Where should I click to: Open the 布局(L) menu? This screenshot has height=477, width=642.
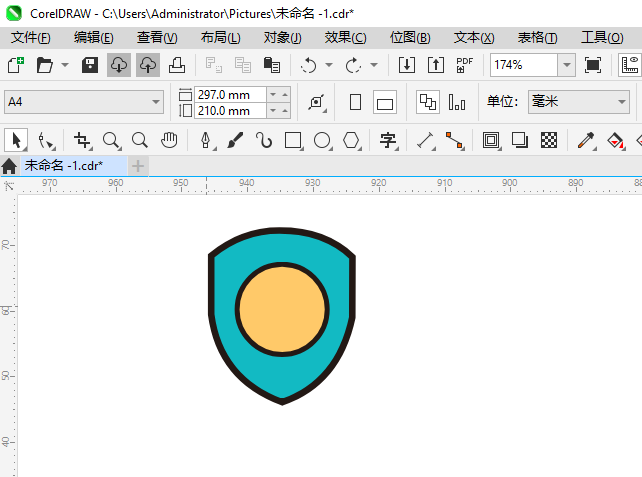pos(221,38)
